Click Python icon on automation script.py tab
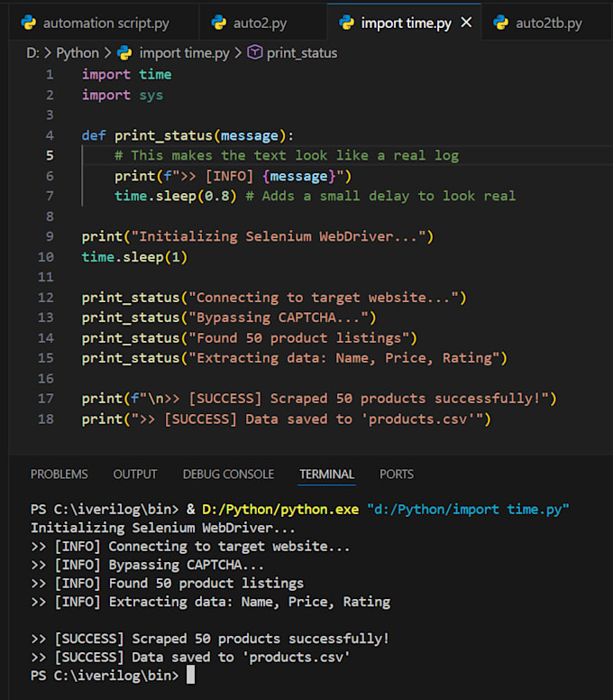 coord(29,23)
